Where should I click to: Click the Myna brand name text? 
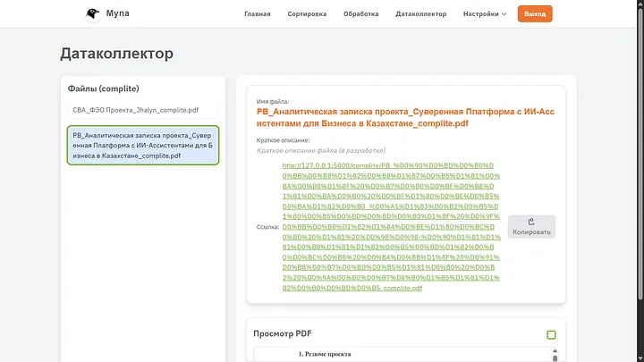click(x=119, y=14)
